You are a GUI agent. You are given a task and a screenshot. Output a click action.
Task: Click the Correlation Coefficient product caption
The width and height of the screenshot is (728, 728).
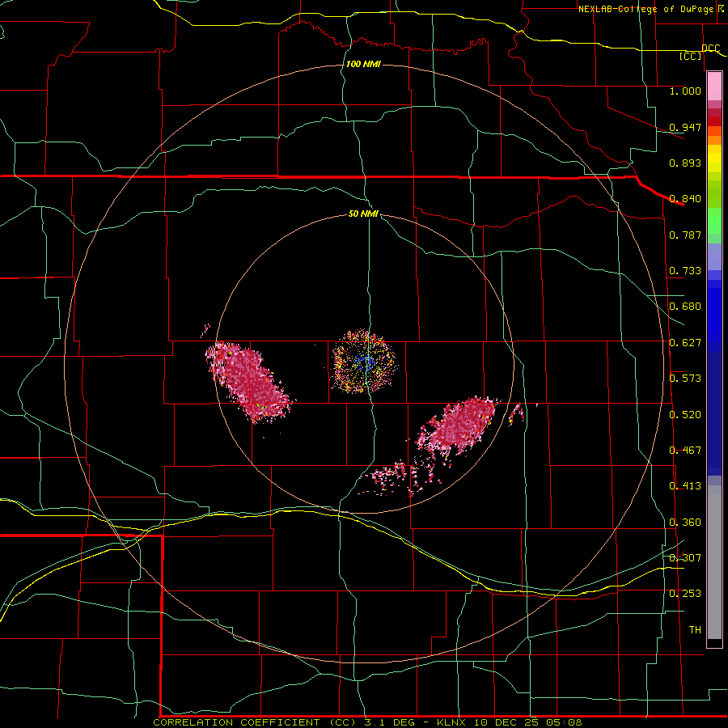coord(367,722)
